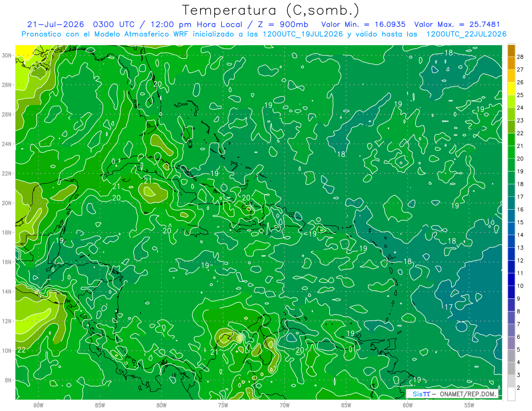Screen dimensions: 532x411
Task: Select the "1200UTC_19JUL2026" initialization timestamp
Action: click(x=303, y=34)
